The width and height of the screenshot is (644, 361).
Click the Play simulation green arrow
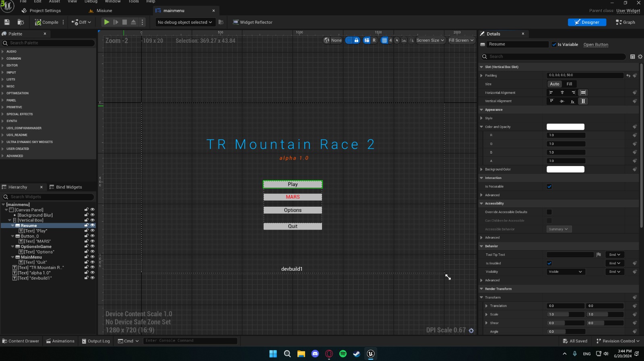106,22
